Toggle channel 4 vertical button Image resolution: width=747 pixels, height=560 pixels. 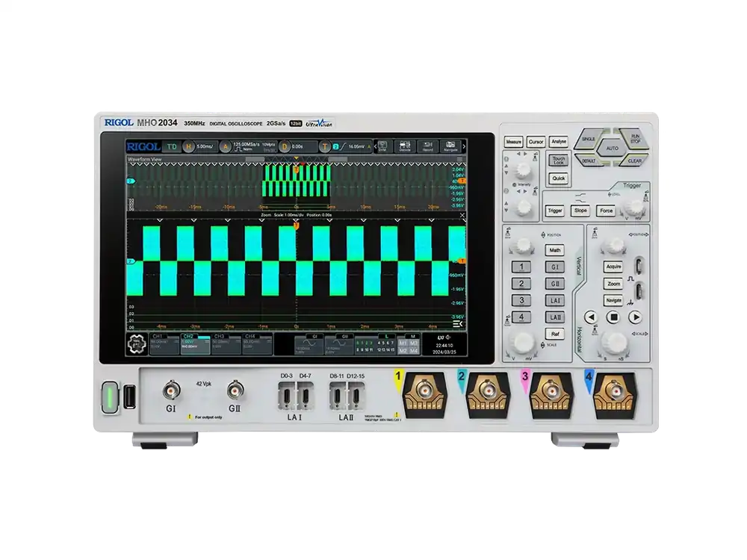coord(521,317)
